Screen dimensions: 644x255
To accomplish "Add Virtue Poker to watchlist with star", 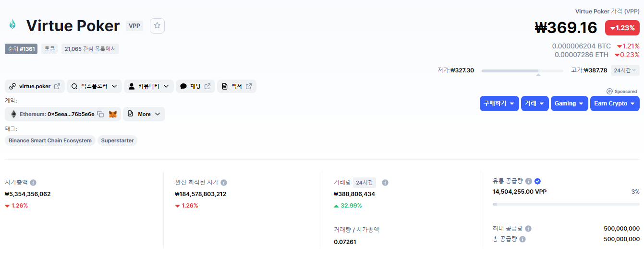I will [157, 26].
